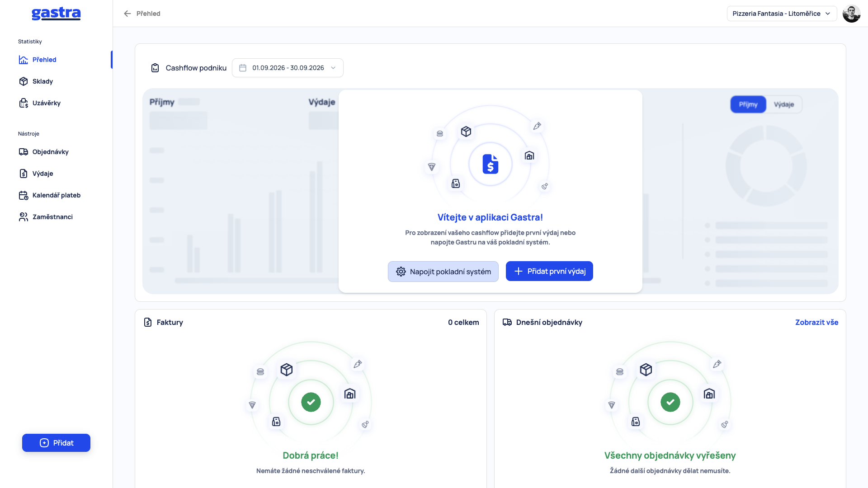Open the date range 01.09.2026 - 30.09.2026 picker
868x488 pixels.
288,68
